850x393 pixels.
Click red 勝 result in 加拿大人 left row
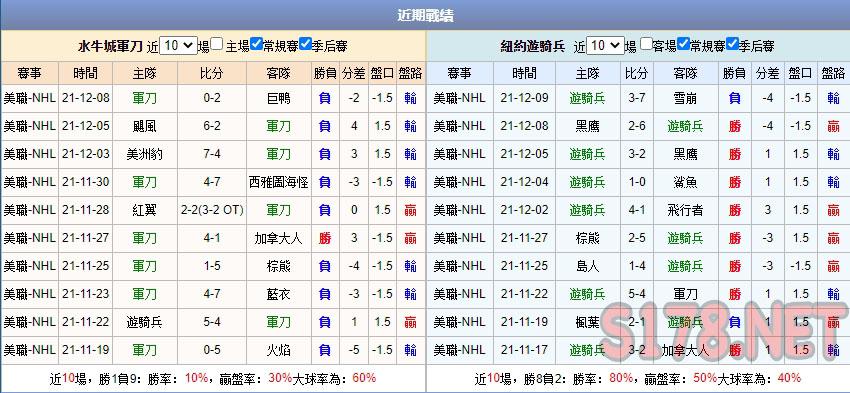[x=325, y=239]
